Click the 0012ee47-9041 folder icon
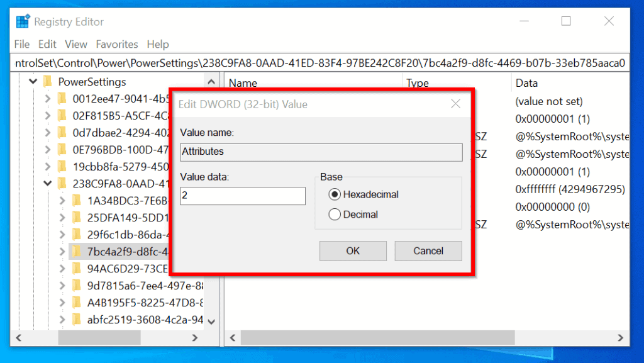This screenshot has height=363, width=644. click(62, 99)
